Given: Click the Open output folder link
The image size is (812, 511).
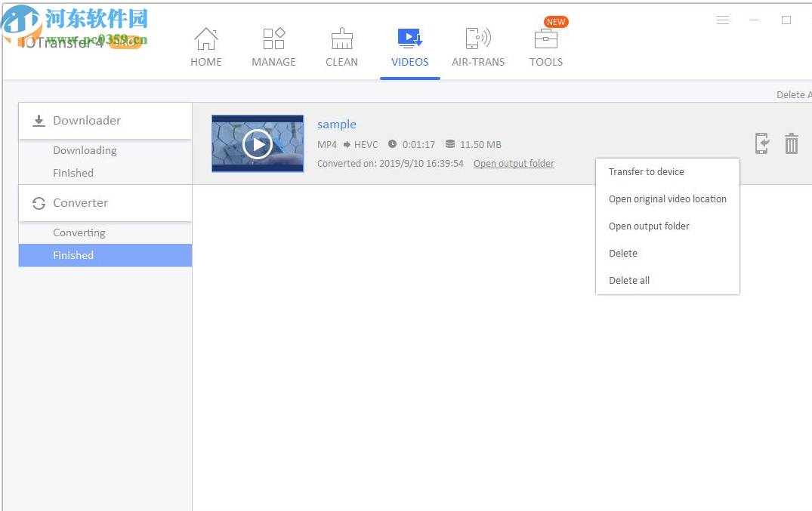Looking at the screenshot, I should pos(514,163).
